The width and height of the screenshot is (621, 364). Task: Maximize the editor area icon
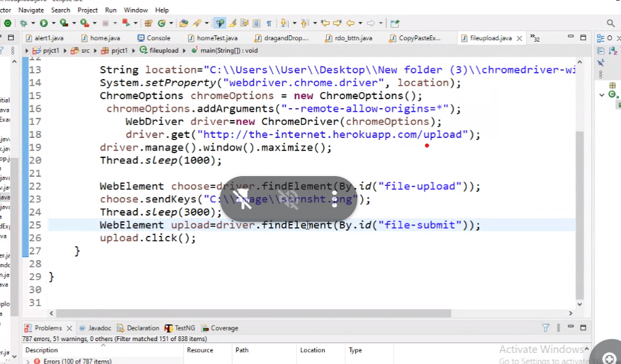[x=583, y=37]
